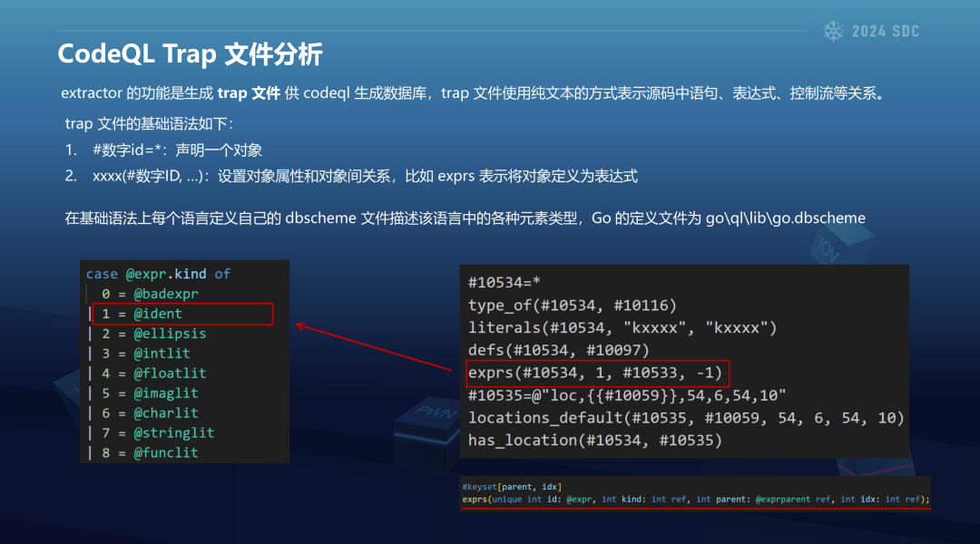Select the slide title 'CodeQL Trap 文件分析'

[190, 53]
